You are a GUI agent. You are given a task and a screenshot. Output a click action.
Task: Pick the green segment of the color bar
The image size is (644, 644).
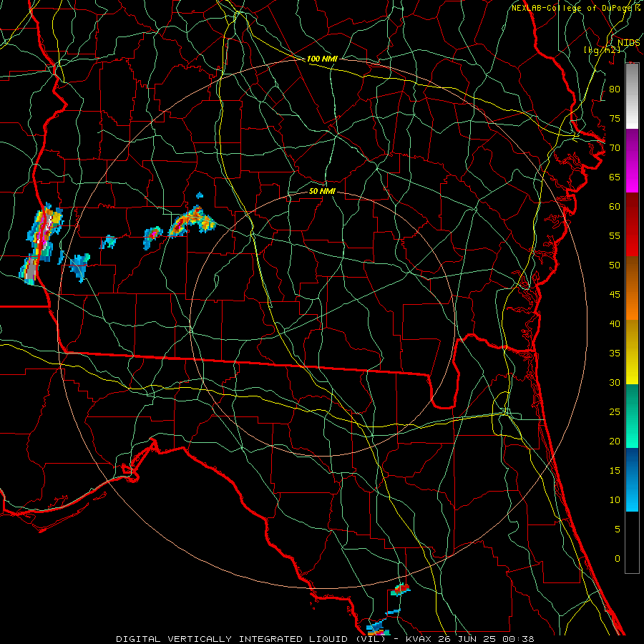click(x=632, y=416)
